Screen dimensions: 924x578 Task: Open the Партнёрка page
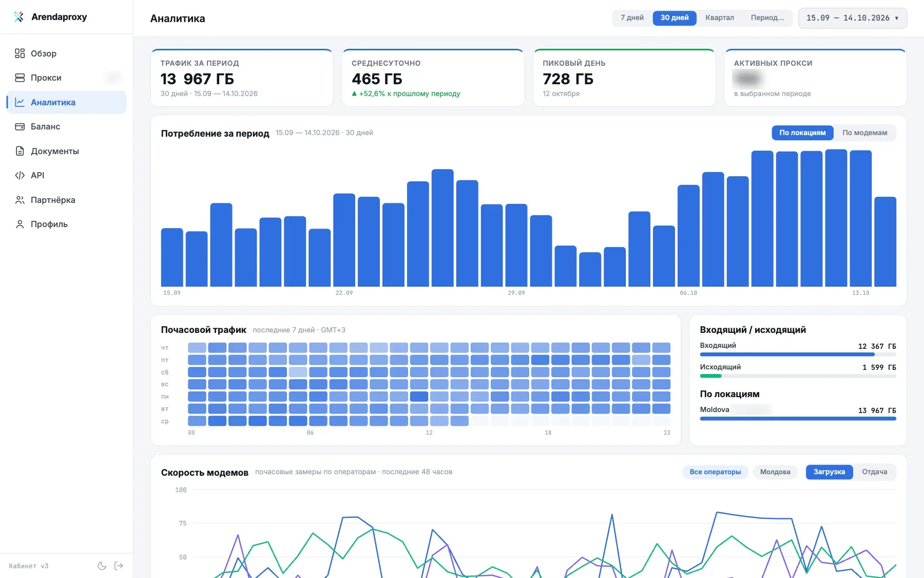(x=66, y=200)
